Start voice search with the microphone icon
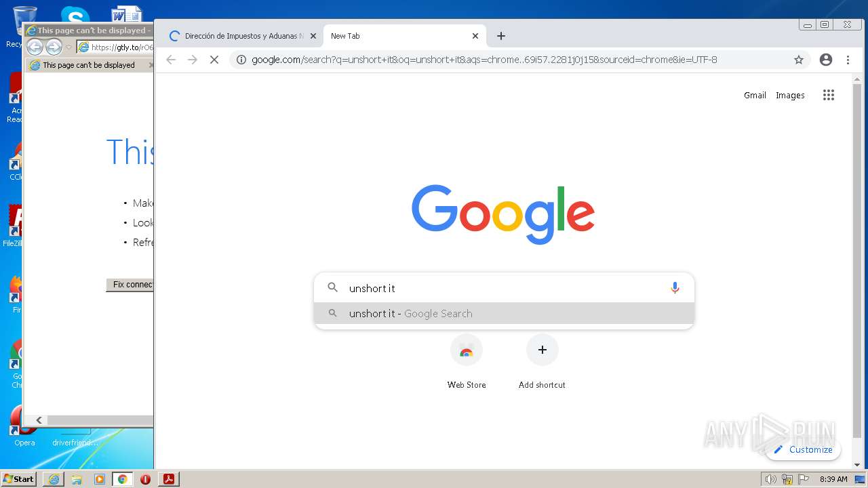The width and height of the screenshot is (868, 488). tap(675, 288)
